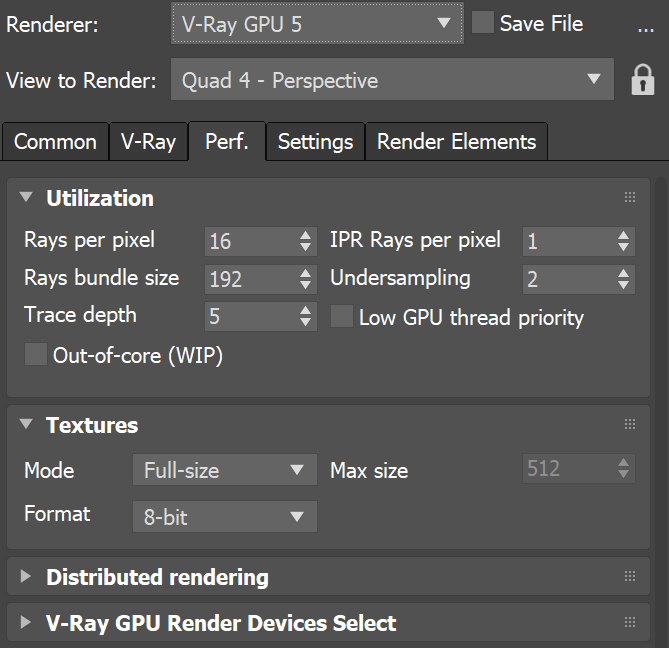The width and height of the screenshot is (669, 648).
Task: Open the Renderer dropdown showing V-Ray GPU 5
Action: [x=316, y=24]
